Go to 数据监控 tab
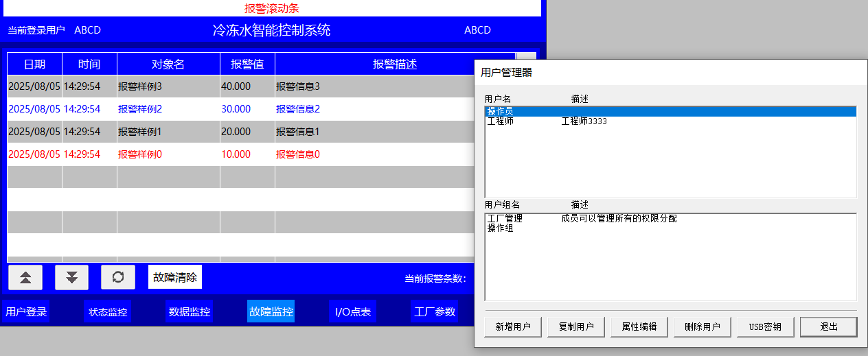The image size is (868, 356). click(190, 311)
